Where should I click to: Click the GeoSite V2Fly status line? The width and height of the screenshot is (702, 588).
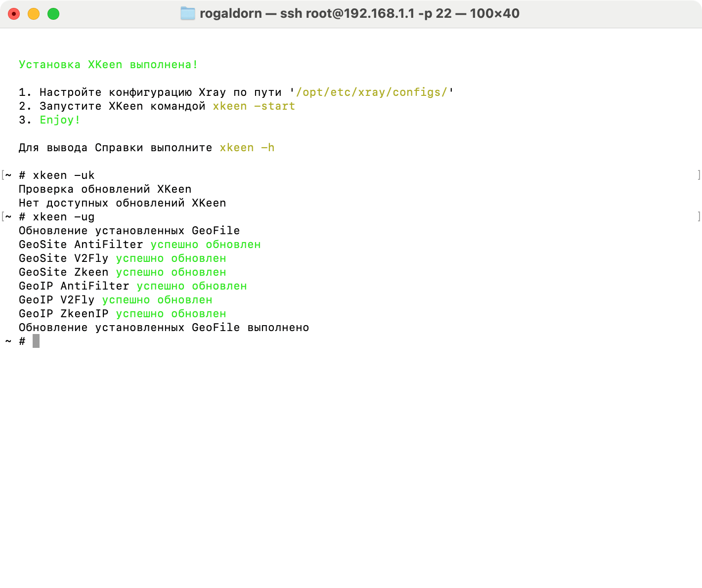click(x=122, y=258)
